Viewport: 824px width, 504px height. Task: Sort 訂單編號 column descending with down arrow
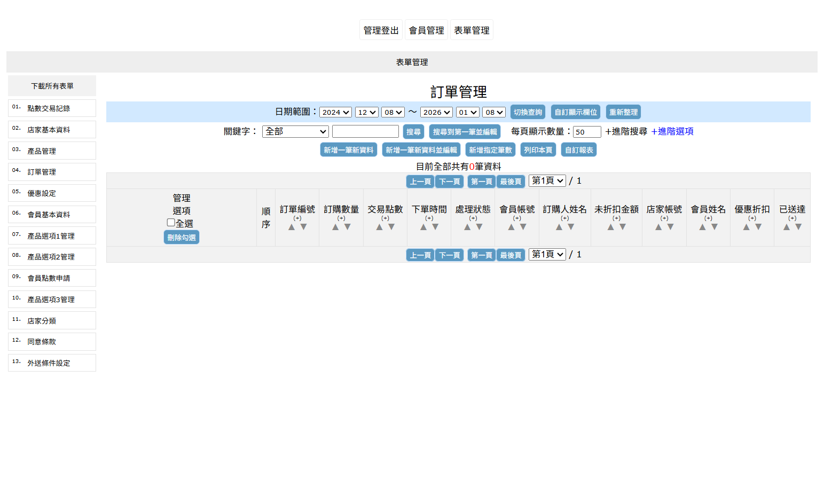[303, 227]
